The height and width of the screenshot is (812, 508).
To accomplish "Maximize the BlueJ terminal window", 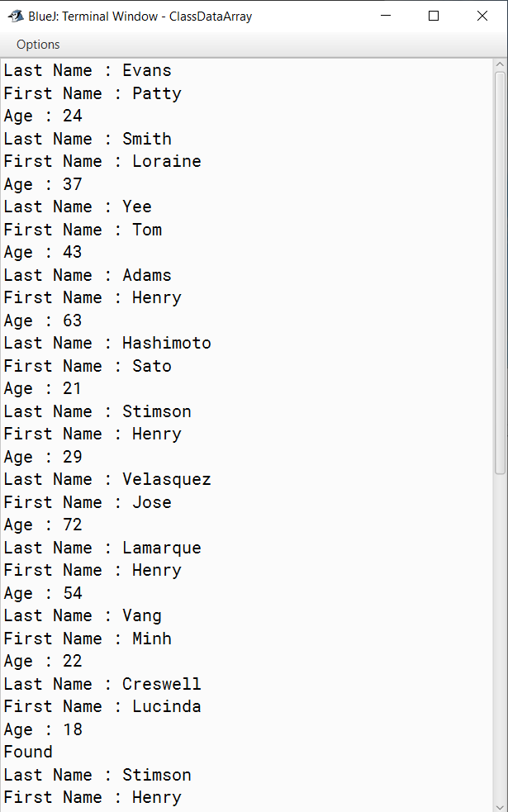I will coord(434,16).
